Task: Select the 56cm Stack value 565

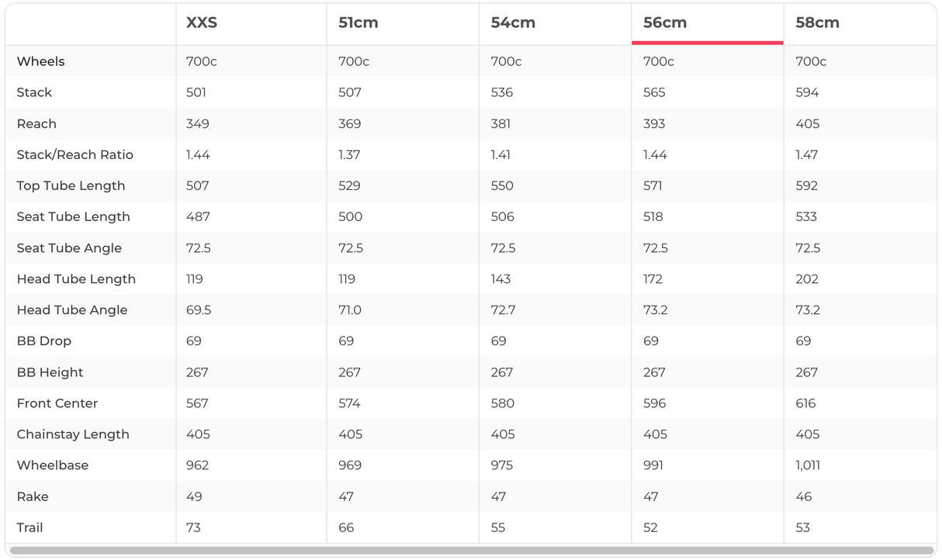Action: point(654,92)
